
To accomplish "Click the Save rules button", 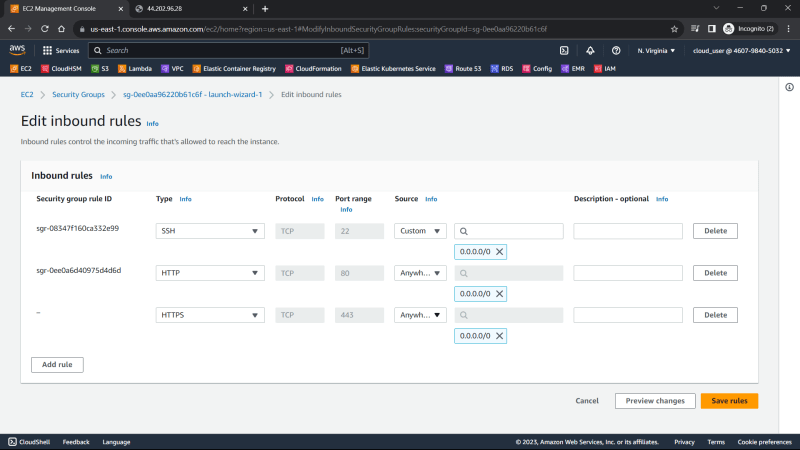I will tap(729, 401).
